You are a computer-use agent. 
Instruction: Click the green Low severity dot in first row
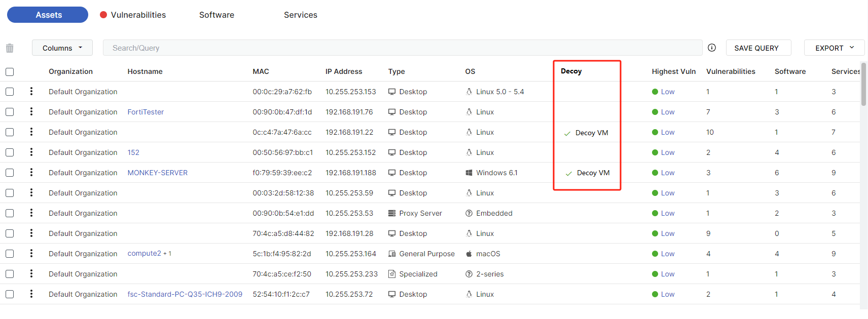(655, 92)
